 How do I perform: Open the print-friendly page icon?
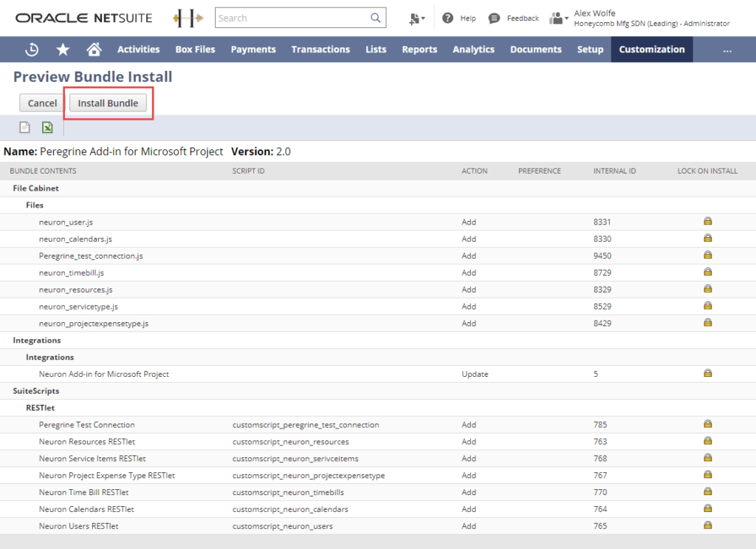[x=24, y=127]
